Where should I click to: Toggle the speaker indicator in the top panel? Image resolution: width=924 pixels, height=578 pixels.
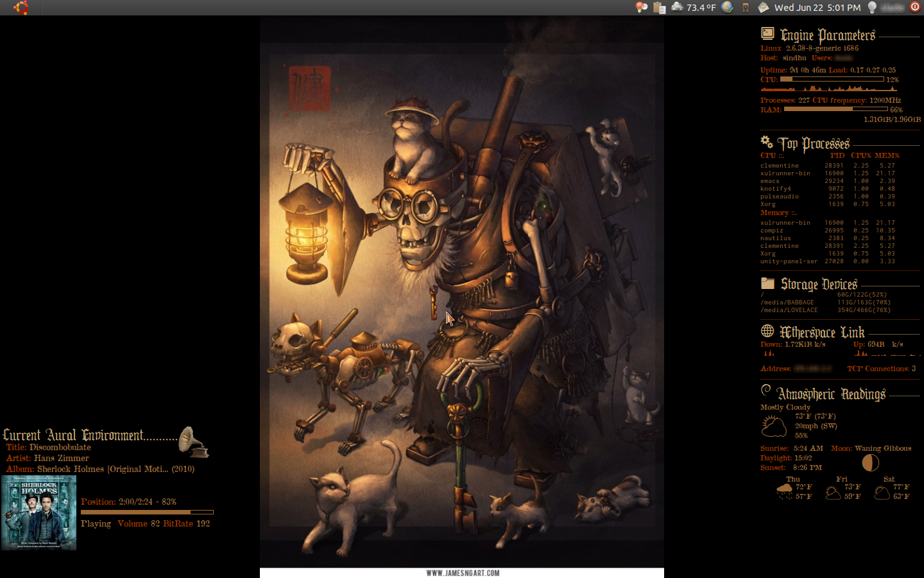point(745,7)
